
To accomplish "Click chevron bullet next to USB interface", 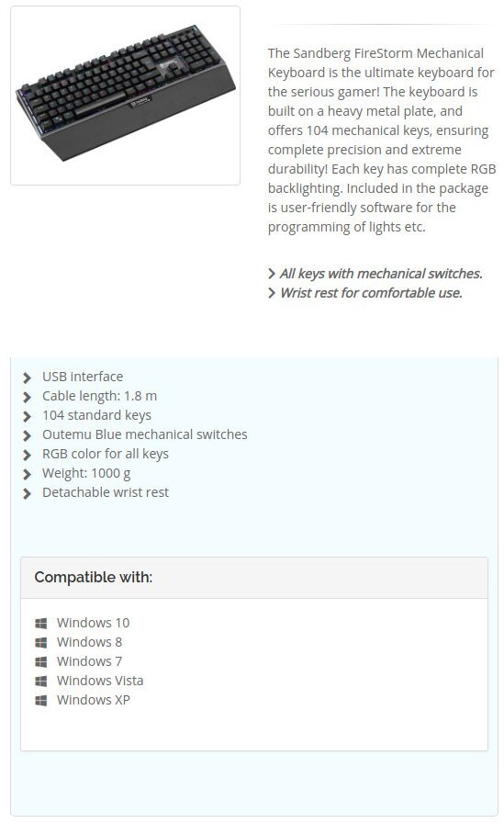I will (x=28, y=378).
